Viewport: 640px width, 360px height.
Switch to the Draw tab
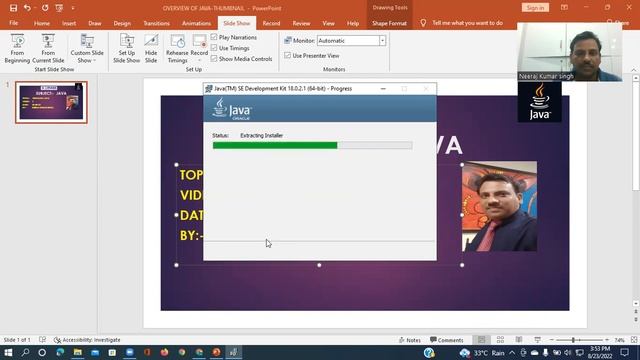[x=95, y=23]
